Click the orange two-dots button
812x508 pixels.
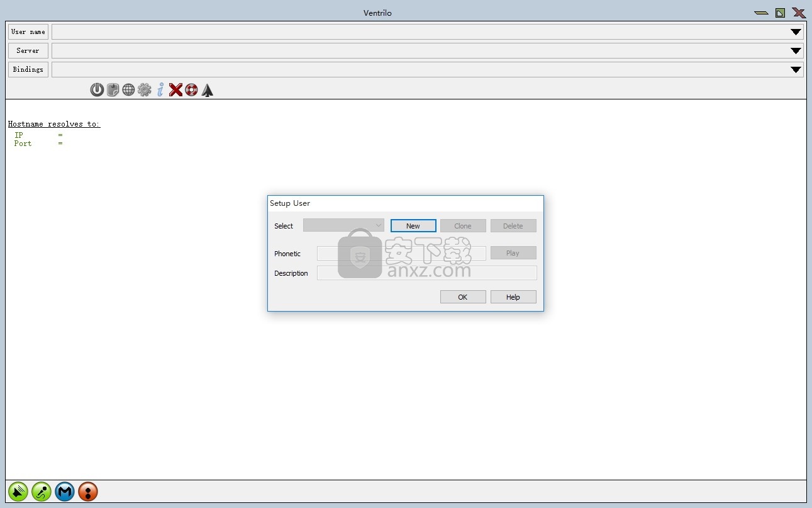click(88, 492)
